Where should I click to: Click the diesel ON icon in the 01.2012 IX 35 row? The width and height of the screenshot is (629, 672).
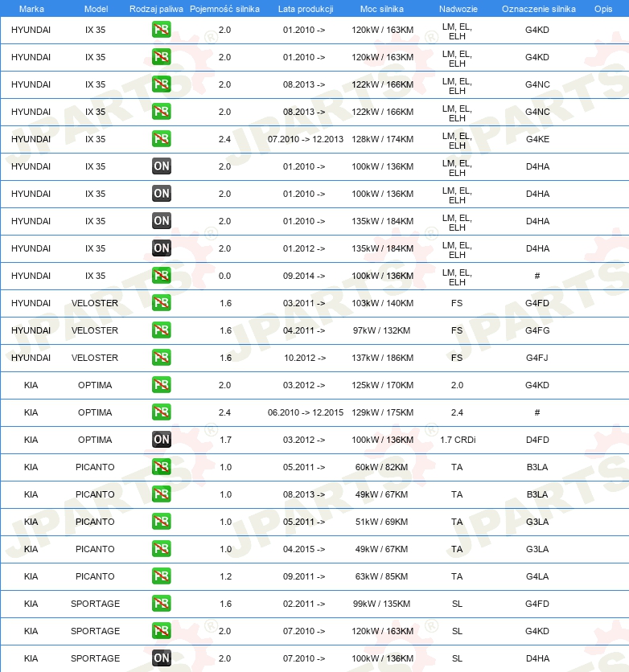click(161, 248)
